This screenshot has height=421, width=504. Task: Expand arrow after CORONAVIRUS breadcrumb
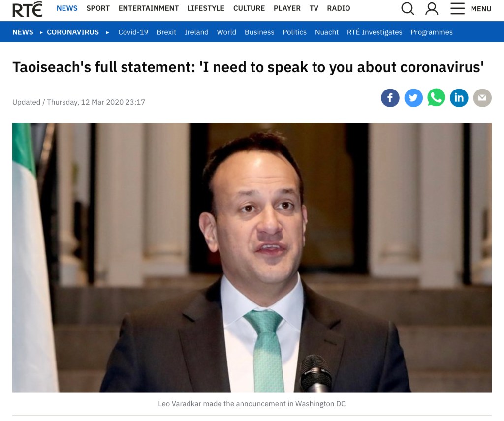(108, 32)
